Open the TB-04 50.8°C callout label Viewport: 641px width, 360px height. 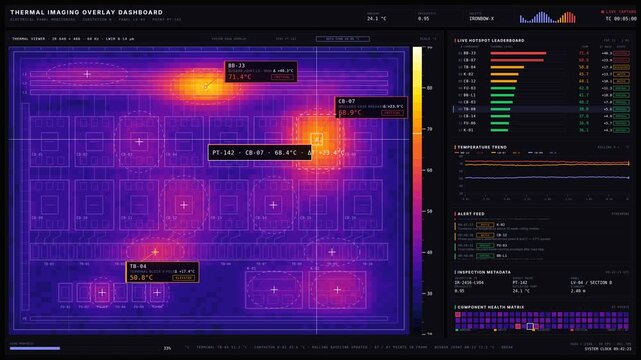[x=162, y=272]
